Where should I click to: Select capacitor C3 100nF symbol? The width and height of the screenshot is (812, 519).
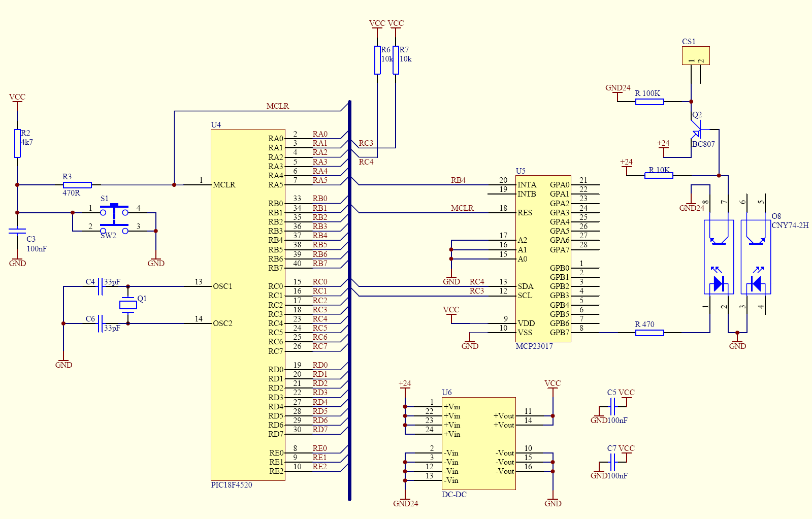click(x=17, y=231)
